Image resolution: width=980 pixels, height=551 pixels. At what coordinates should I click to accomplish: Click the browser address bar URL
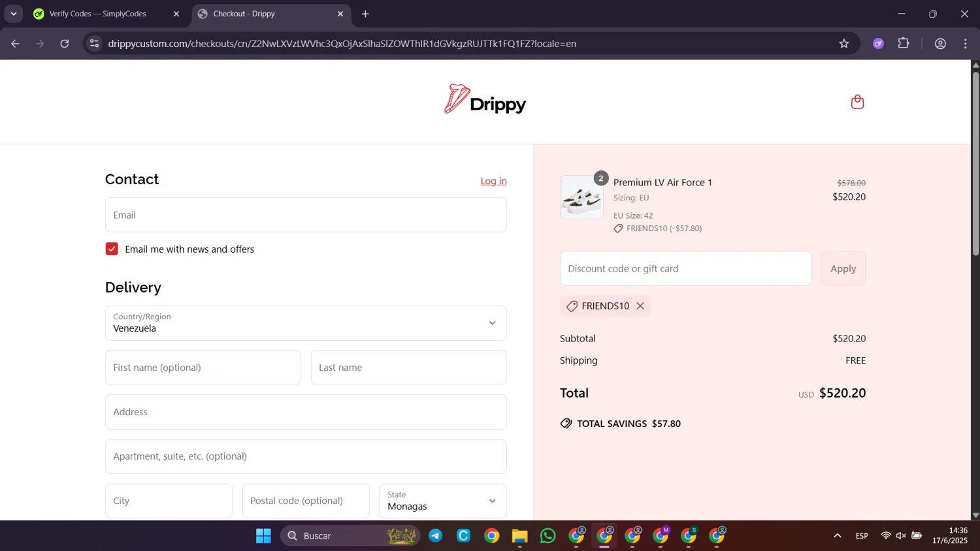342,44
